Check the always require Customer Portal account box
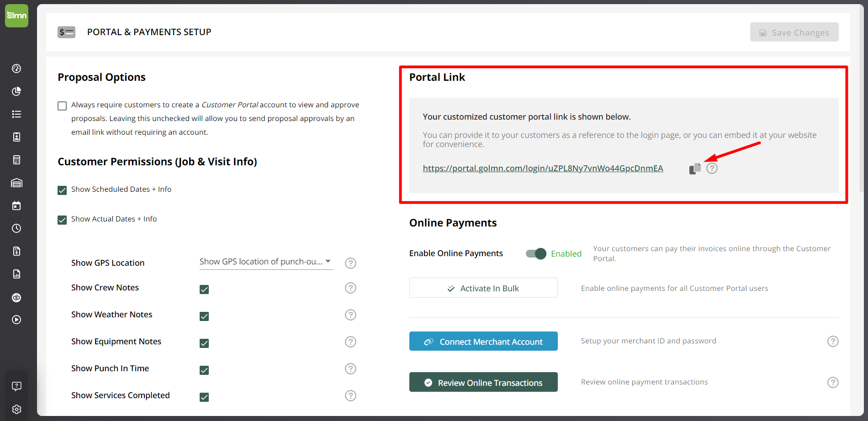The height and width of the screenshot is (421, 868). (x=62, y=106)
